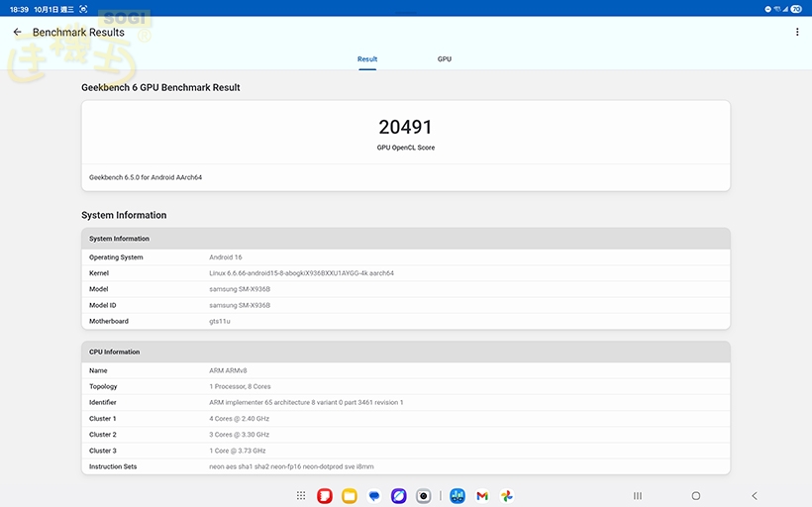Launch the red notes app in taskbar
Viewport: 812px width, 507px height.
click(325, 496)
